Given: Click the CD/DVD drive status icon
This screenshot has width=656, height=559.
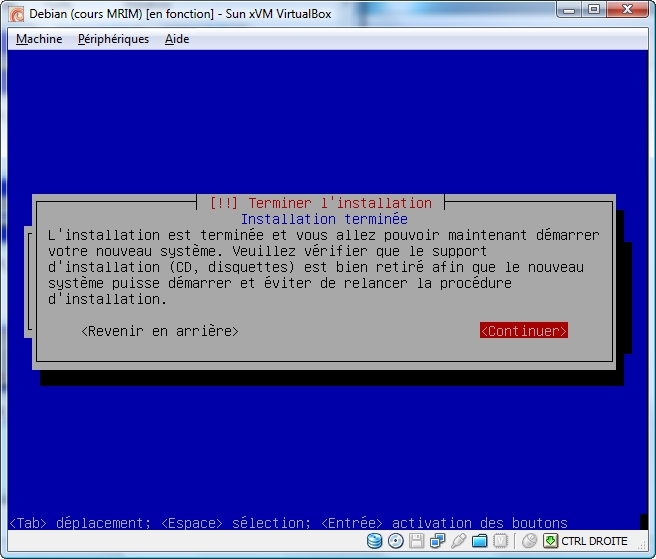Looking at the screenshot, I should pyautogui.click(x=395, y=541).
